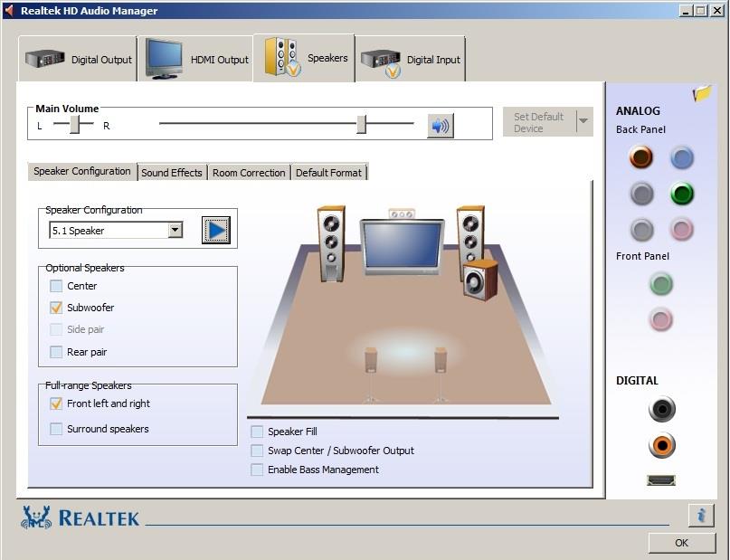Open the Default Format tab
The height and width of the screenshot is (560, 730).
[x=328, y=173]
